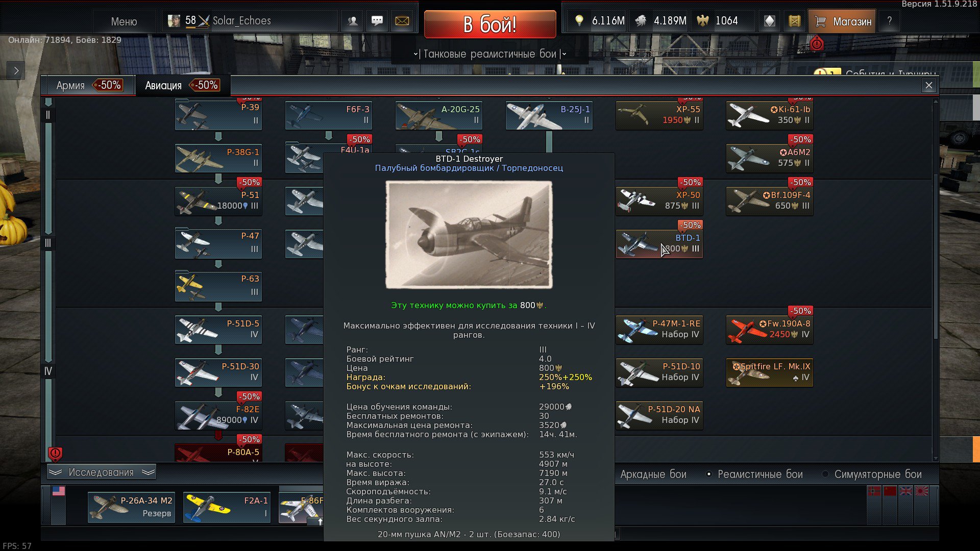Open the mail envelope icon
The image size is (980, 551).
click(402, 21)
